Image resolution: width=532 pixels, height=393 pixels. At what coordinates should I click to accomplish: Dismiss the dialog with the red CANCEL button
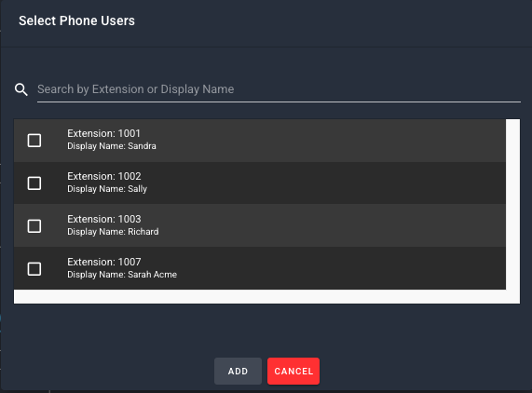293,371
